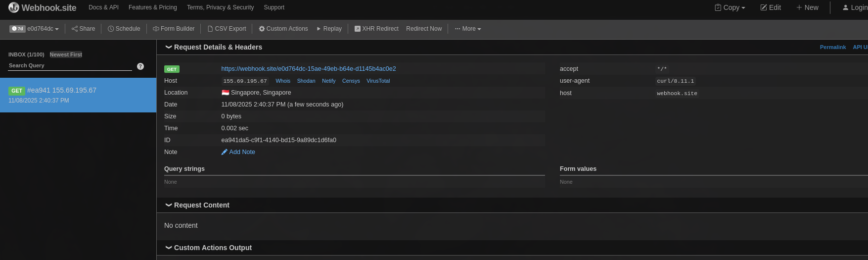Click the green GET method badge in details
The width and height of the screenshot is (868, 260).
click(172, 69)
